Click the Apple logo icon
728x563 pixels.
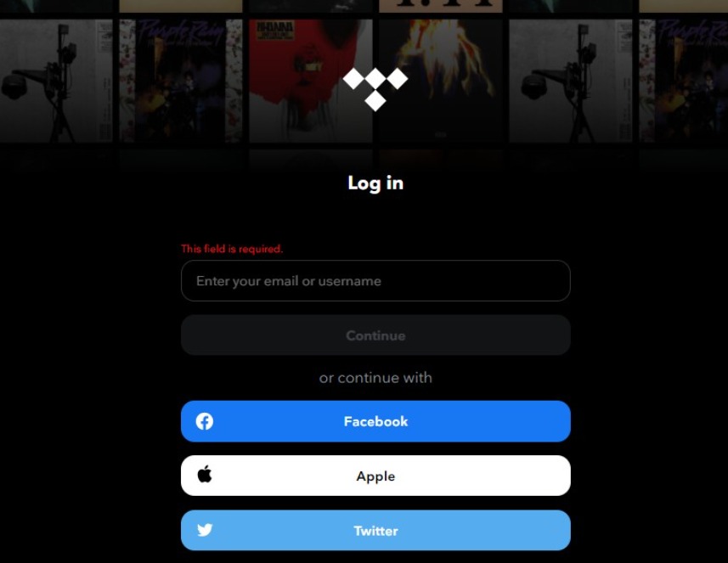click(204, 475)
